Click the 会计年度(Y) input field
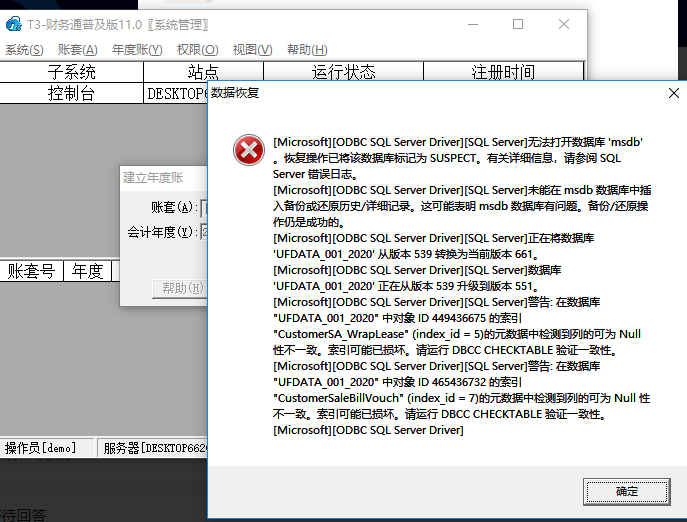 204,231
